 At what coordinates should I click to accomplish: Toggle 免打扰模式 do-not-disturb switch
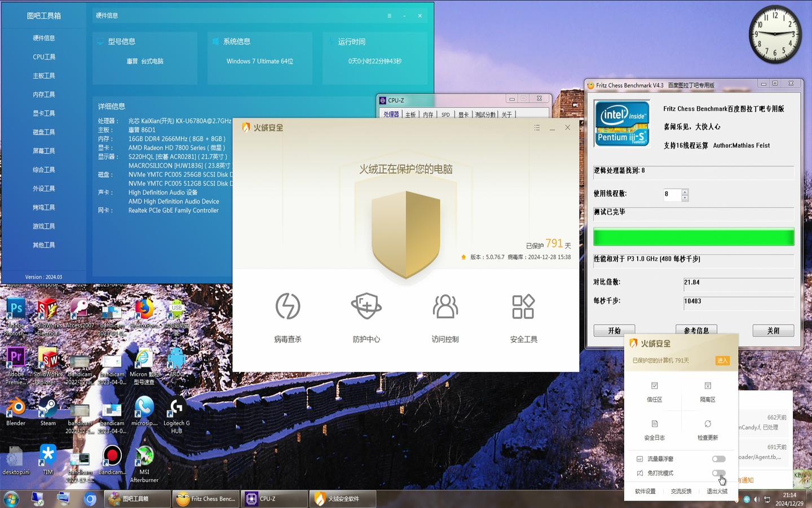pyautogui.click(x=718, y=473)
